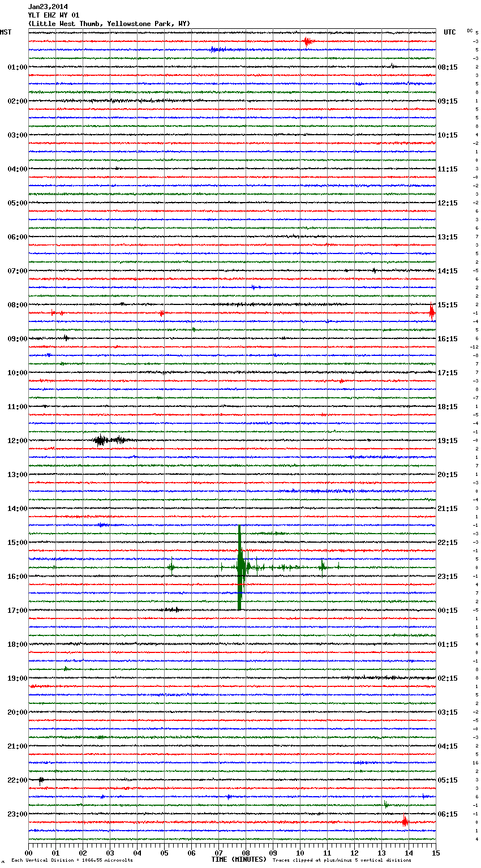Select the 08:00 MST time label

18,305
